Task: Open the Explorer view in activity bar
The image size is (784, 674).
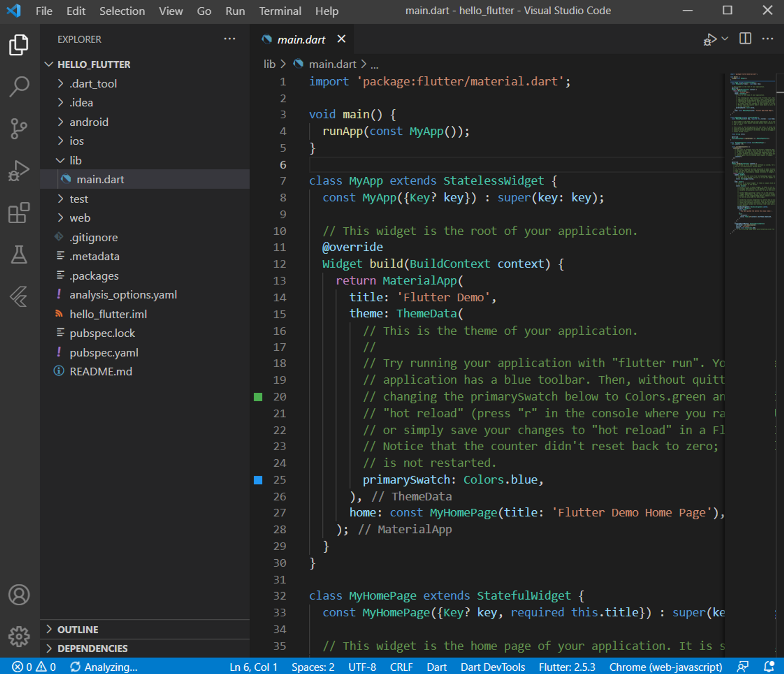Action: pyautogui.click(x=19, y=44)
